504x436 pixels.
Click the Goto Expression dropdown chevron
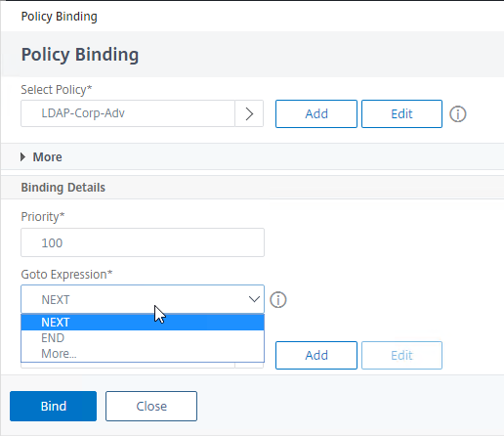tap(254, 299)
